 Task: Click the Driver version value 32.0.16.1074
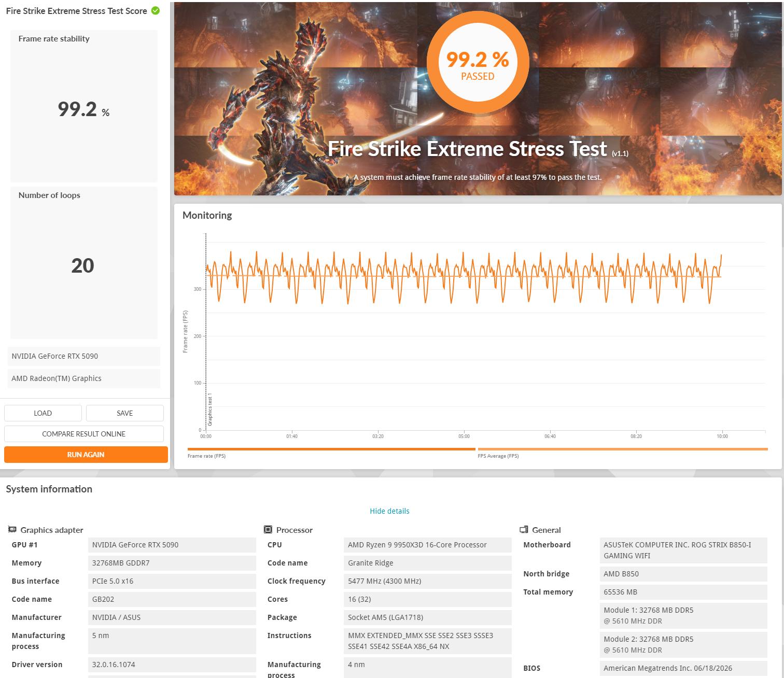click(172, 665)
